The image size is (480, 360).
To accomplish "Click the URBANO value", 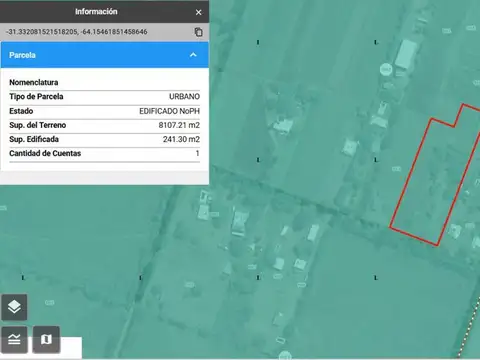I will [184, 97].
